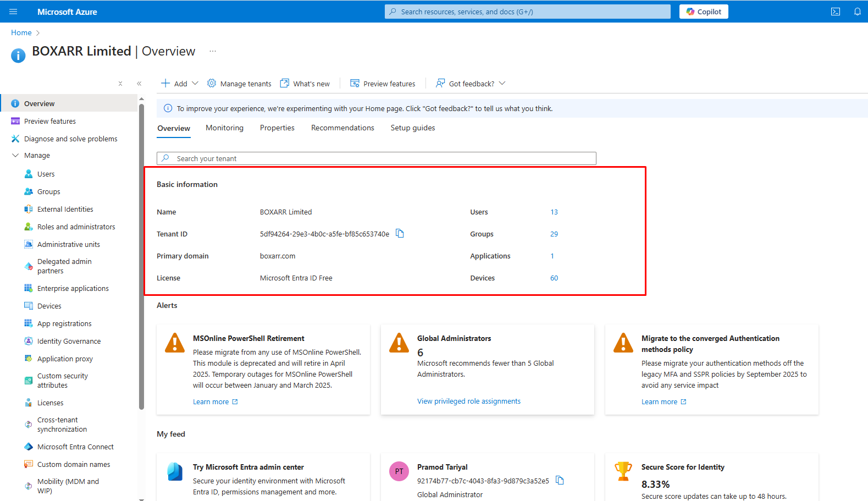The height and width of the screenshot is (501, 868).
Task: Switch to the Monitoring tab
Action: [x=224, y=128]
